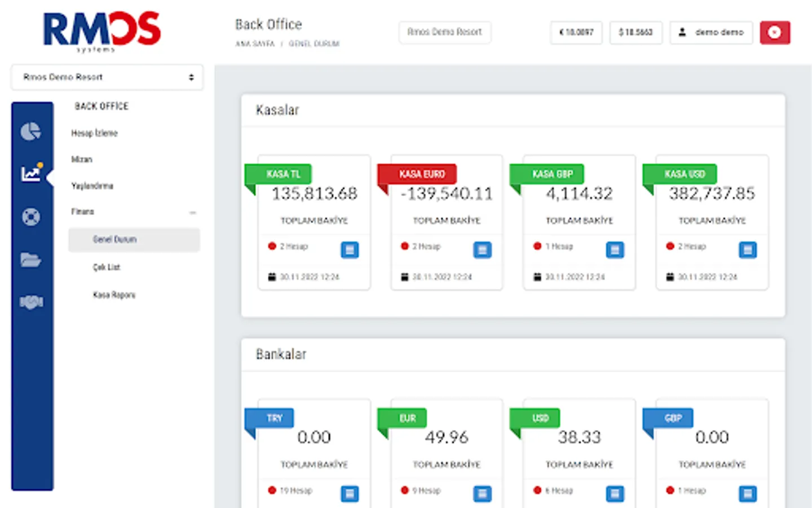The width and height of the screenshot is (812, 508).
Task: Click the KASA GBP green ribbon label
Action: pos(547,174)
